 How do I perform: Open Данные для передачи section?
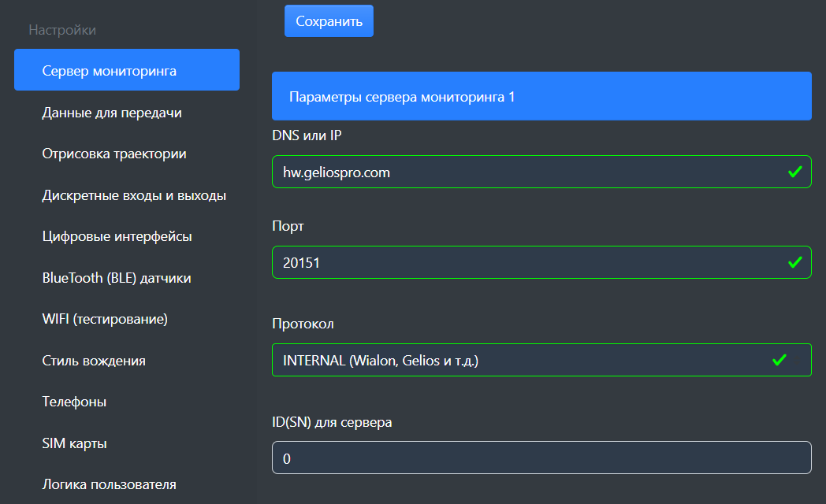pyautogui.click(x=112, y=113)
